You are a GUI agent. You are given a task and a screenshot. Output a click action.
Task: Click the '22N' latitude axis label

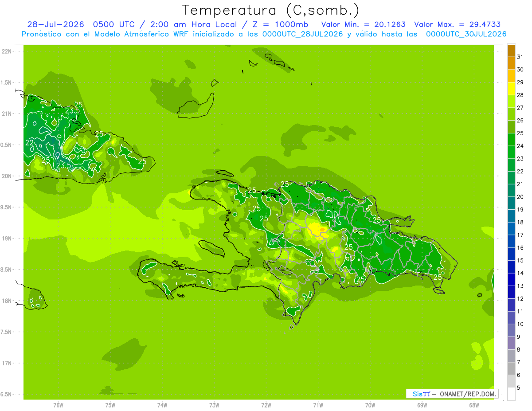coord(7,51)
